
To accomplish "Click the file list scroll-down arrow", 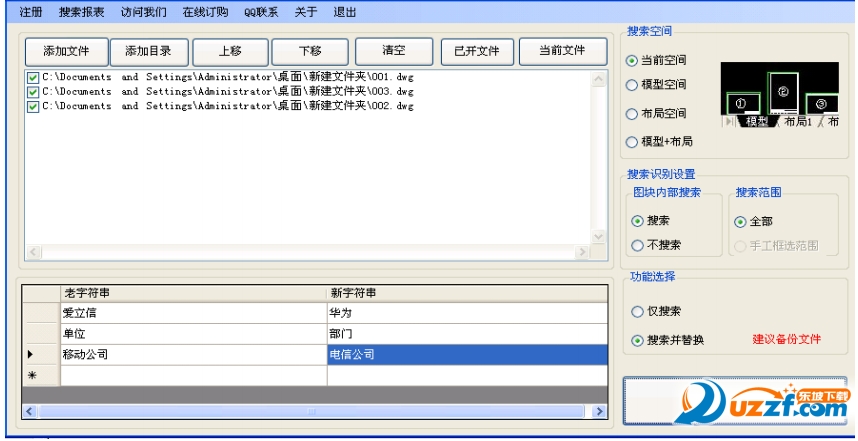I will 599,236.
